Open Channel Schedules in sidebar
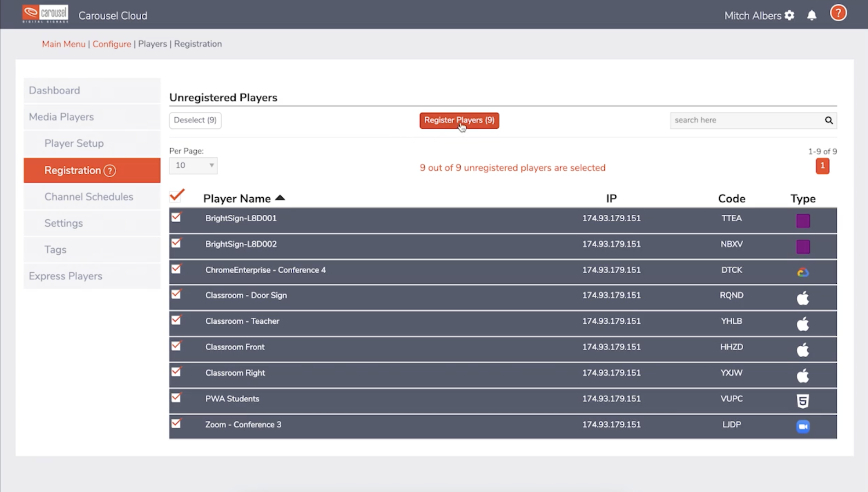 pos(89,197)
